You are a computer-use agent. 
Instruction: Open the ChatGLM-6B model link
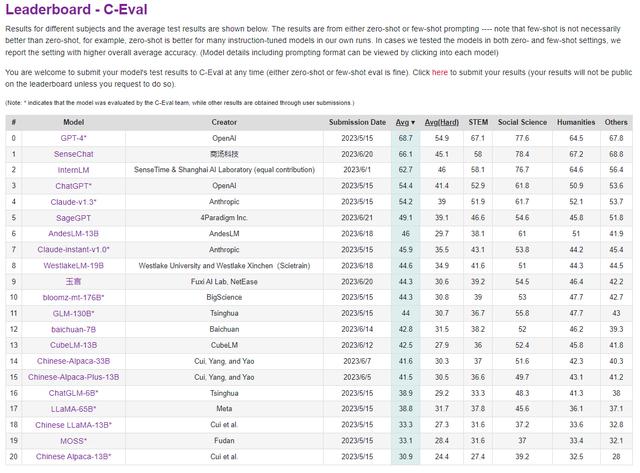pyautogui.click(x=73, y=393)
